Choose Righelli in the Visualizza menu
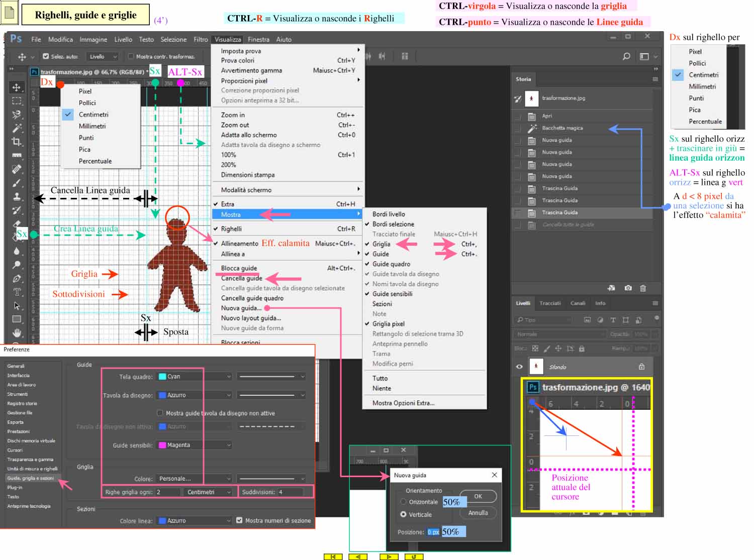Screen dimensions: 754x560 288,229
